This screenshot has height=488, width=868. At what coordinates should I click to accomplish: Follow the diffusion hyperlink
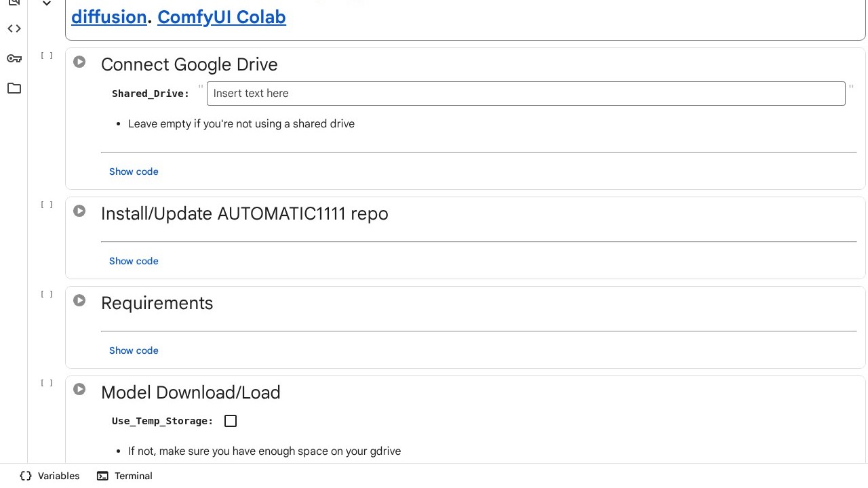tap(108, 17)
